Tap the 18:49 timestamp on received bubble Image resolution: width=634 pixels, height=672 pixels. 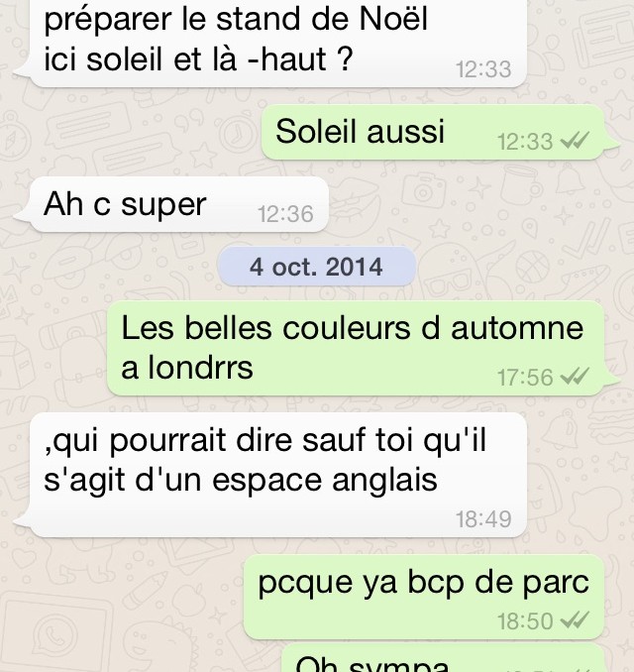coord(483,519)
